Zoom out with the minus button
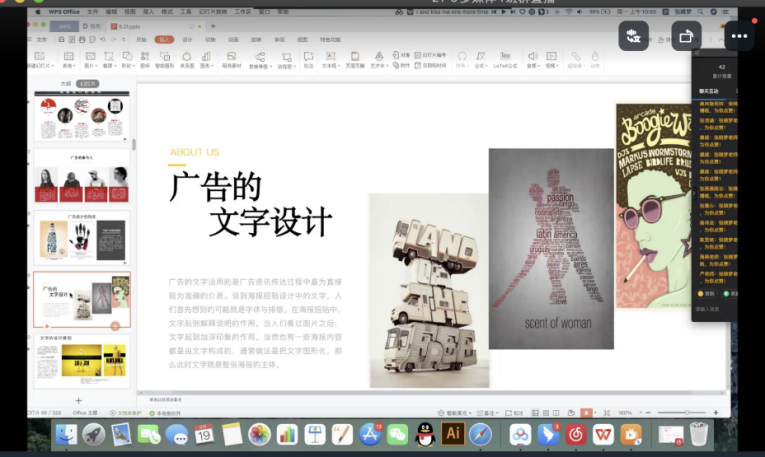Viewport: 765px width, 457px height. click(648, 413)
